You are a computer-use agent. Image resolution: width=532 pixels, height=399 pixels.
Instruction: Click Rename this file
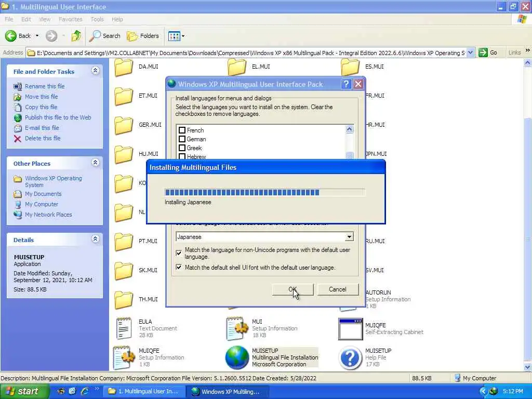pos(45,86)
